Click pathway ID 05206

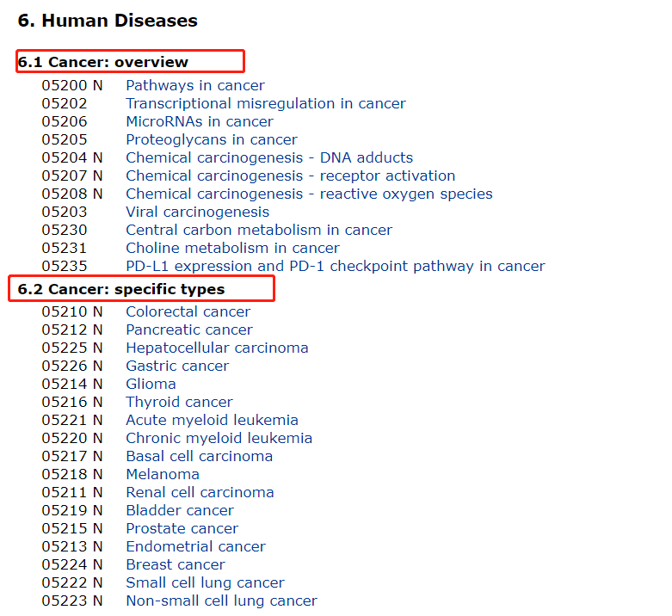pyautogui.click(x=65, y=121)
